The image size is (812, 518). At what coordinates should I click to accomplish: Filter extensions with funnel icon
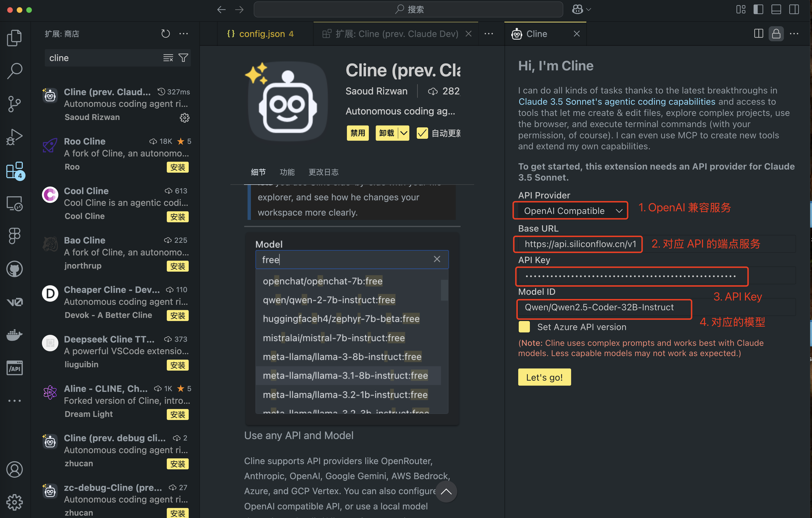click(183, 58)
